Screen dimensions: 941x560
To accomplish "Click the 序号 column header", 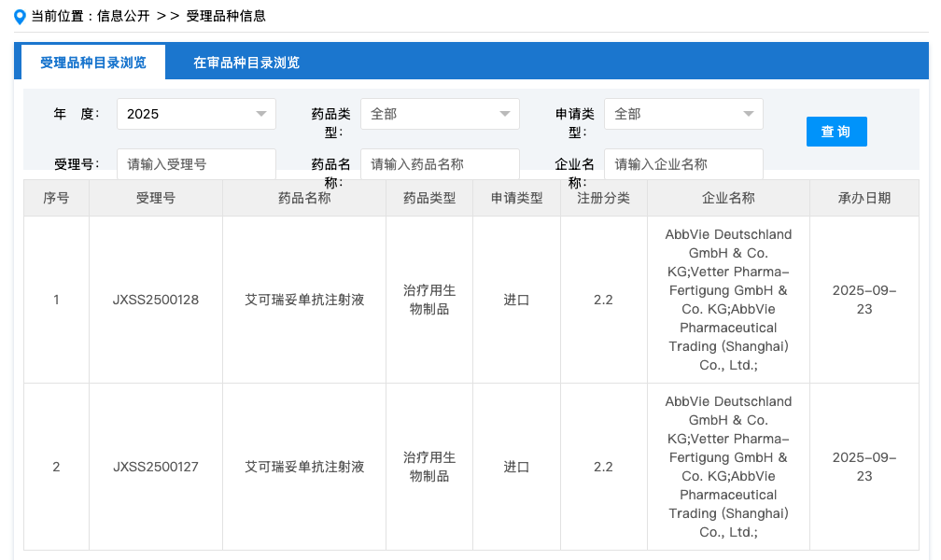I will click(x=56, y=198).
